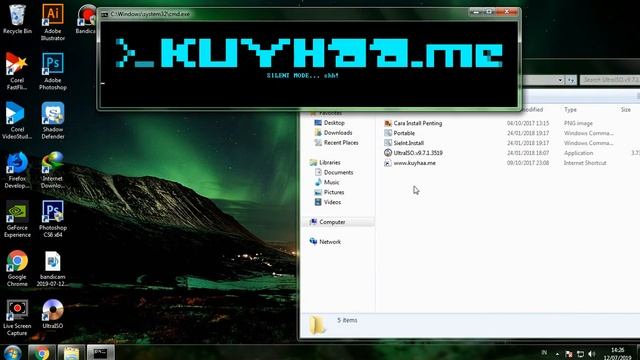The image size is (640, 360).
Task: Select the Portable command file
Action: point(404,133)
